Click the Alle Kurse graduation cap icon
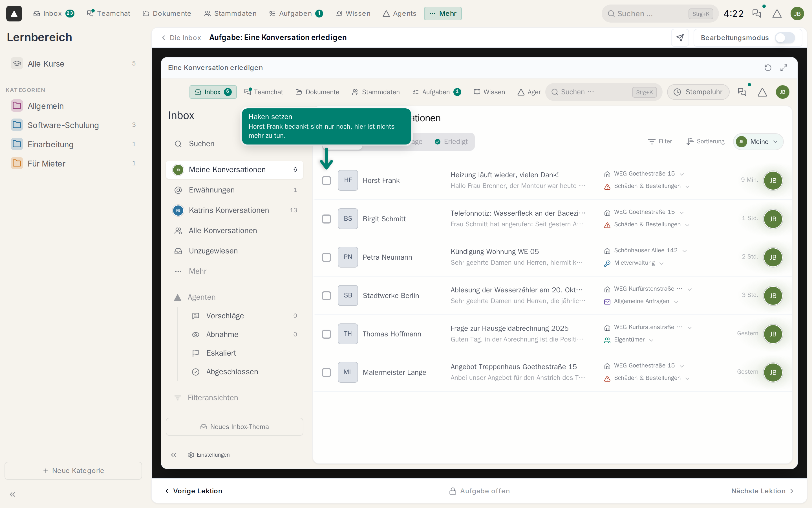Viewport: 812px width, 508px height. pos(17,63)
